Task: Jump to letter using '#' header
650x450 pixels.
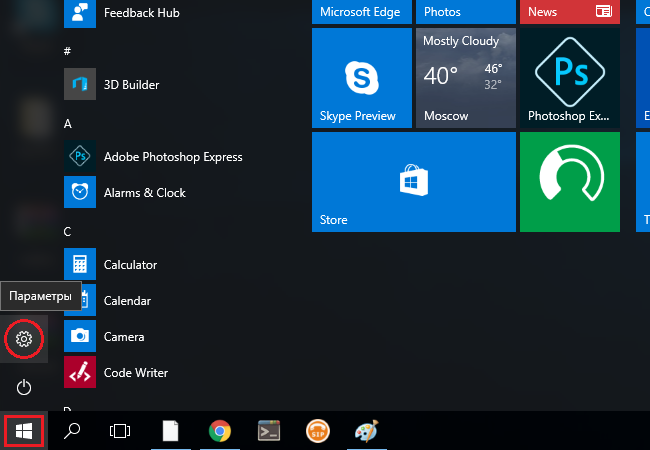Action: point(68,51)
